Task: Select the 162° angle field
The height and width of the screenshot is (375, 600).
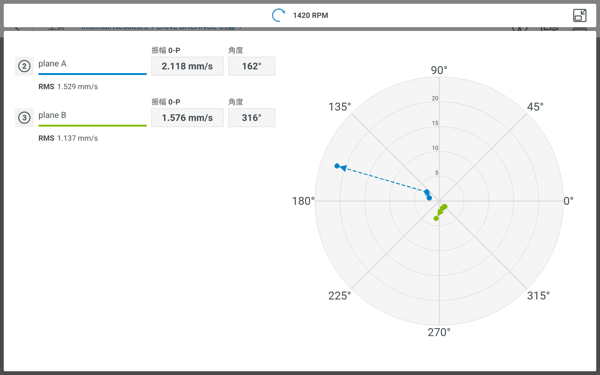Action: [x=251, y=66]
